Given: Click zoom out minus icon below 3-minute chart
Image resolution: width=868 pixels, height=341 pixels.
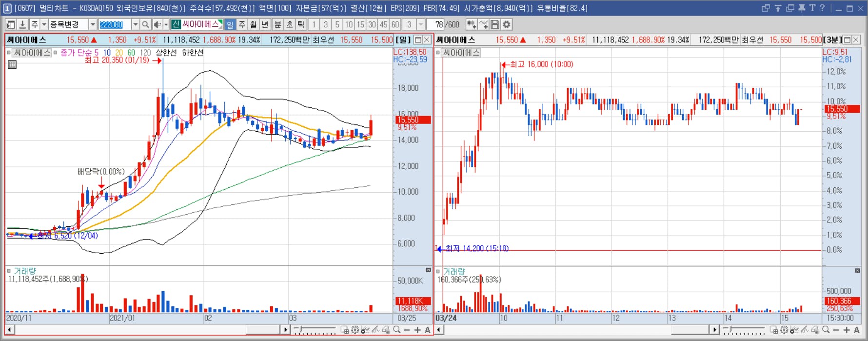Looking at the screenshot, I should (836, 330).
